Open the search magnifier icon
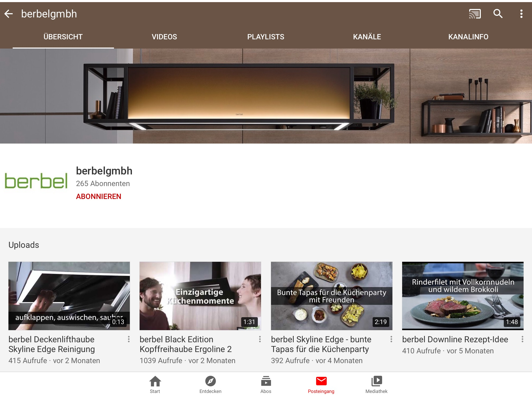532x399 pixels. click(498, 14)
